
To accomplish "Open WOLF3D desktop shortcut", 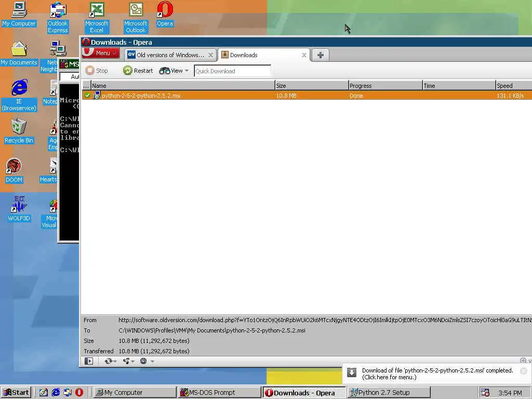I will pos(19,209).
